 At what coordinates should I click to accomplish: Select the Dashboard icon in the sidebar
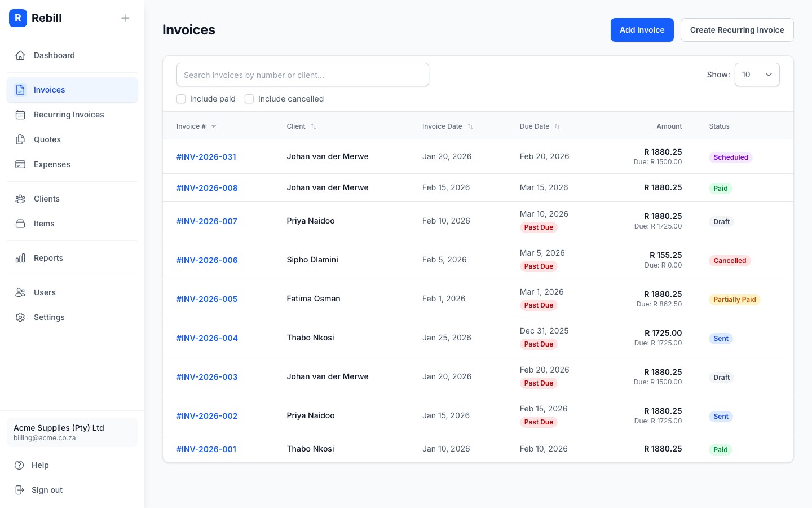(20, 55)
